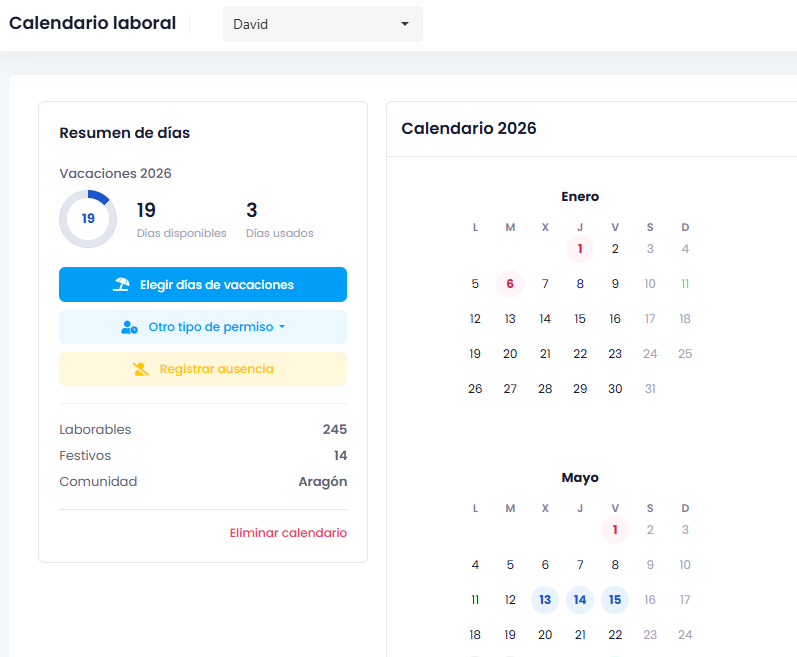Image resolution: width=797 pixels, height=657 pixels.
Task: Select January 26 in Enero
Action: (x=475, y=389)
